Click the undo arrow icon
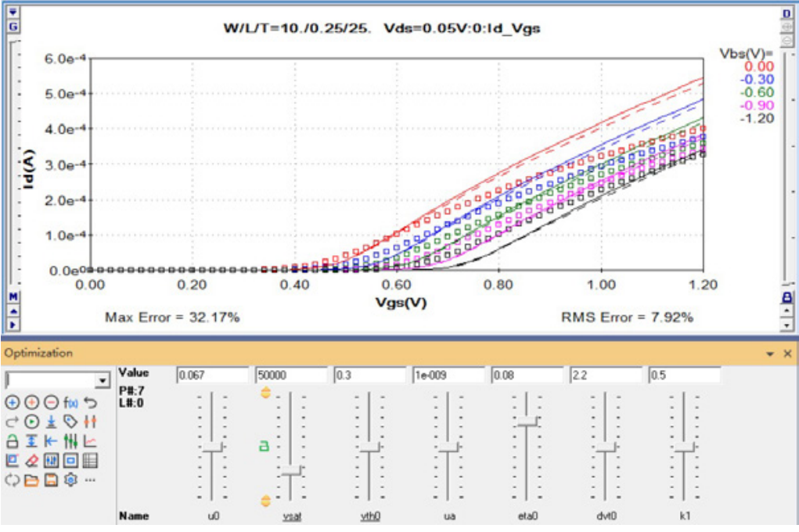This screenshot has width=799, height=532. pyautogui.click(x=90, y=402)
